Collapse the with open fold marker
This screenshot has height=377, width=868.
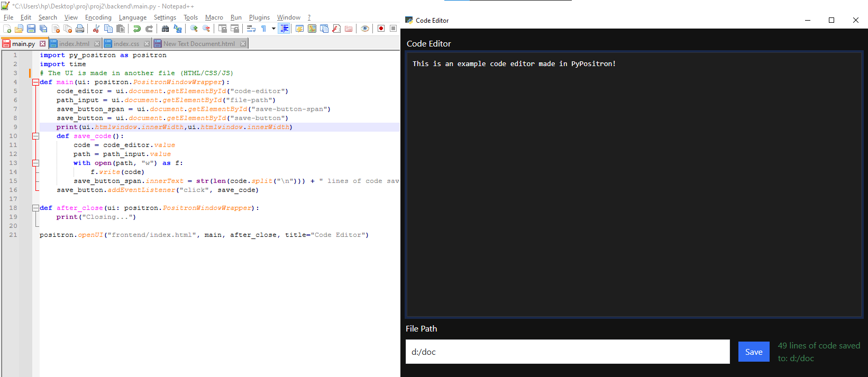pos(35,163)
